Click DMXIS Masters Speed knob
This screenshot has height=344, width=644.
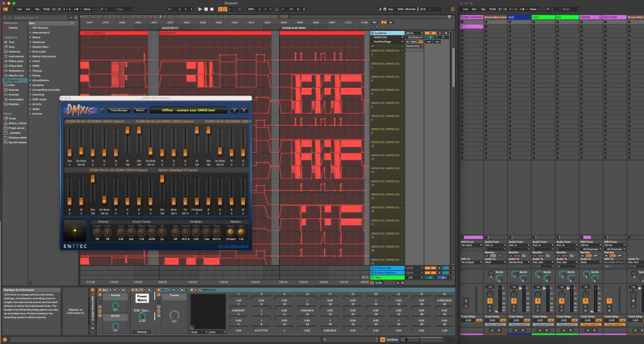click(x=230, y=232)
